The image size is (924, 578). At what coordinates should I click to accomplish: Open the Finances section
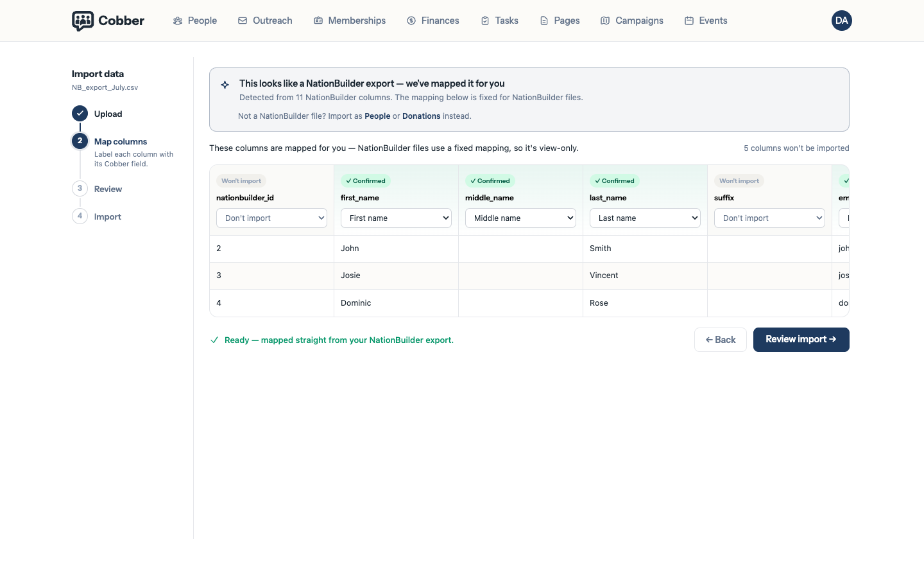coord(433,21)
